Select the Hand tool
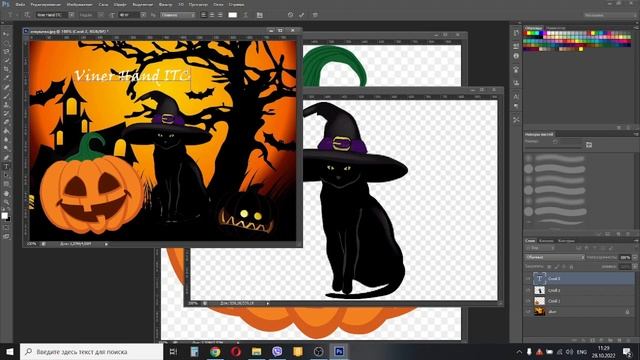This screenshot has width=640, height=360. [6, 193]
